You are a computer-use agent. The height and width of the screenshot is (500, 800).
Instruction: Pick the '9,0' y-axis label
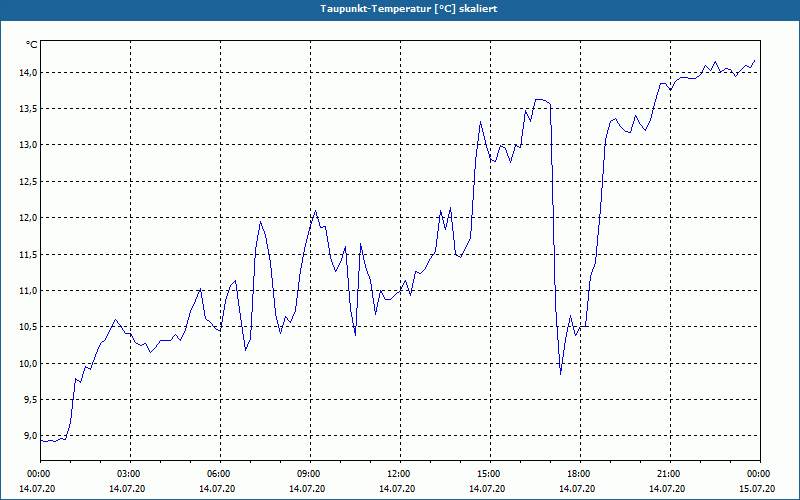click(x=31, y=436)
